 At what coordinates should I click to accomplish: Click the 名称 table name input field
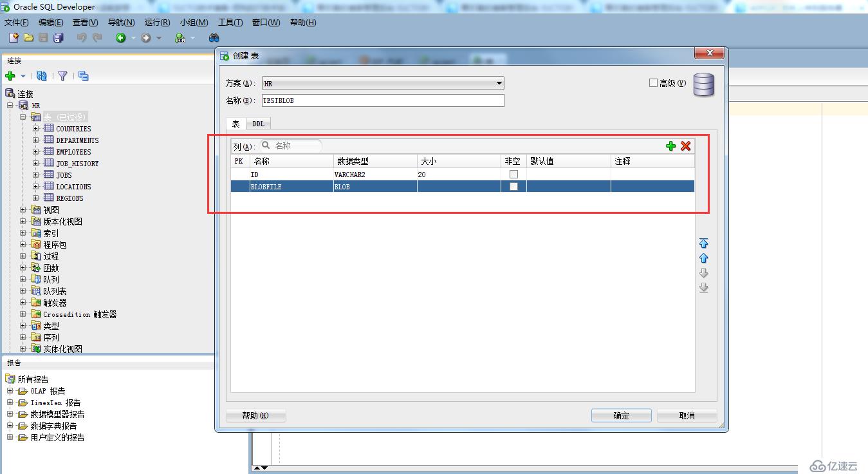[383, 100]
